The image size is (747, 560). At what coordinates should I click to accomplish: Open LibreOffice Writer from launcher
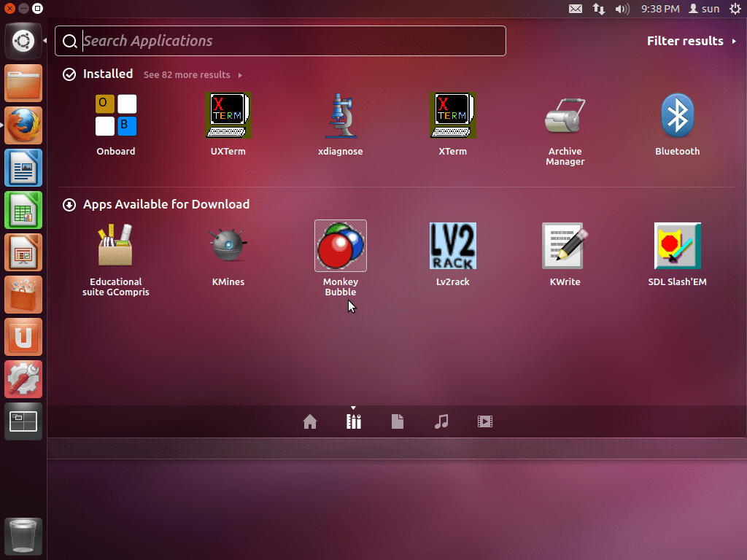(x=23, y=168)
